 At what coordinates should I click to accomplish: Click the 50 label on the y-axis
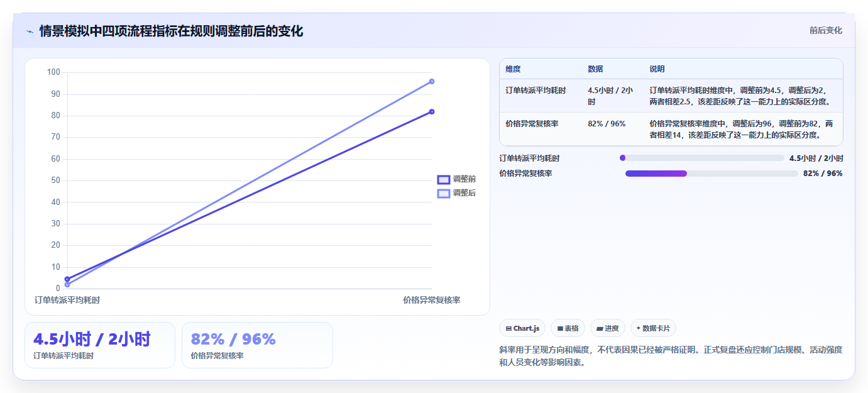55,180
